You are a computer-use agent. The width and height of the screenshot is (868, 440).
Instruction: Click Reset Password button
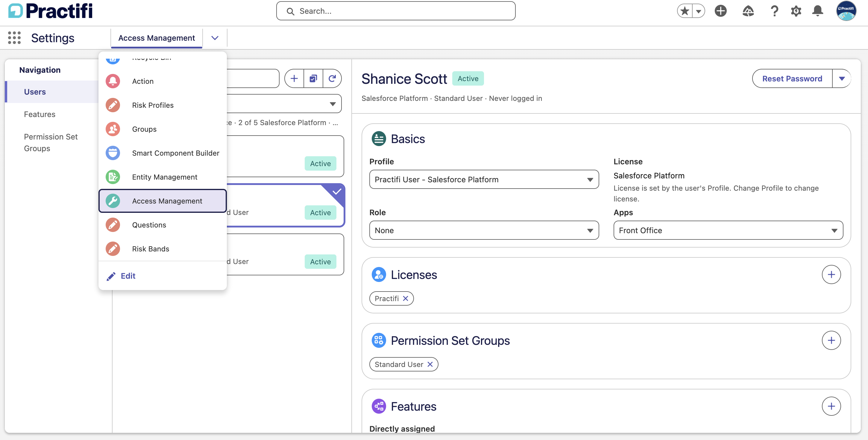tap(792, 78)
